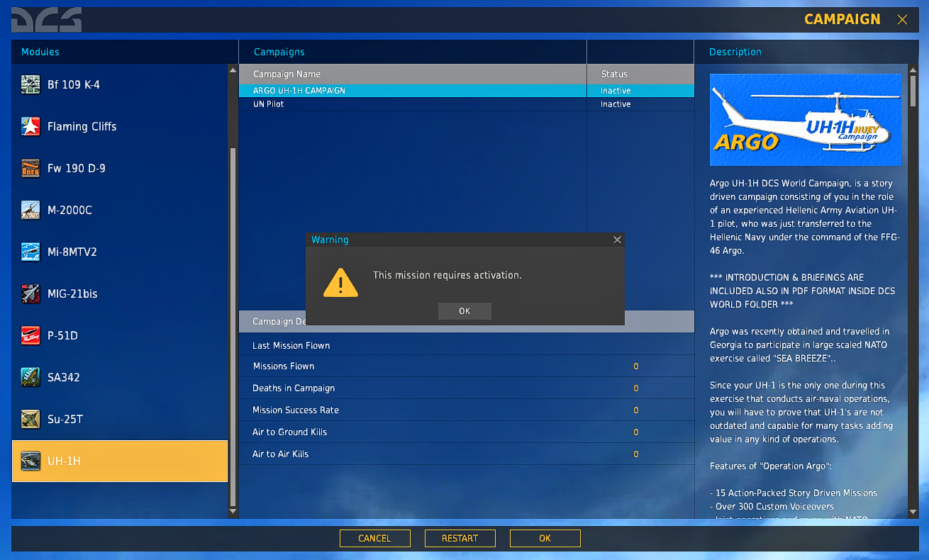Choose the M-2000C module label

[x=69, y=211]
